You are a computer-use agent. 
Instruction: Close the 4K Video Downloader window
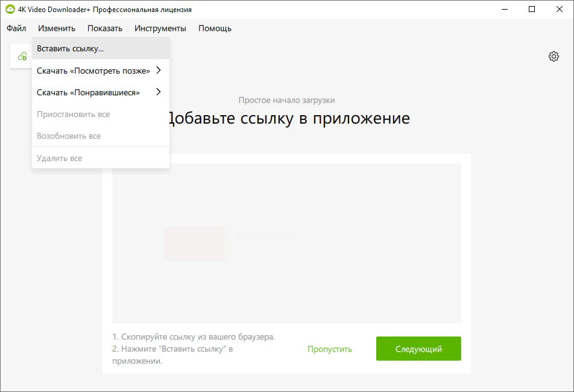559,10
